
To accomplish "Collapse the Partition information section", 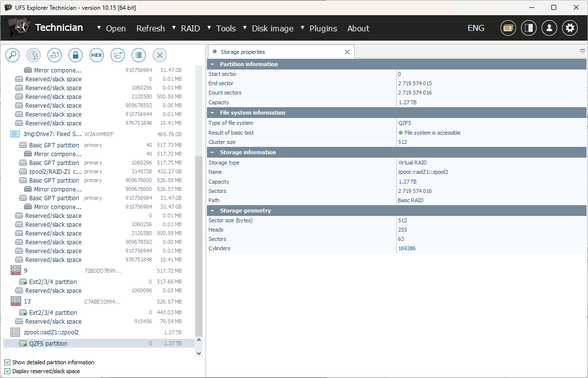I will 211,64.
